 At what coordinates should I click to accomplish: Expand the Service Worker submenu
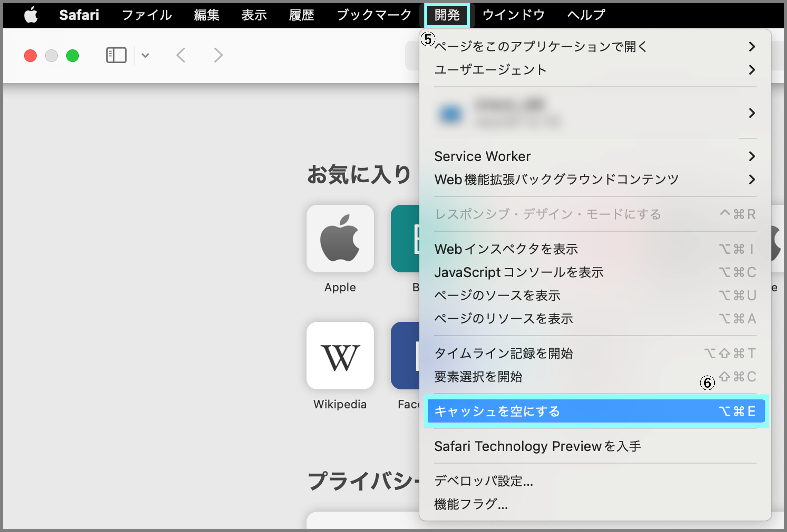point(595,156)
